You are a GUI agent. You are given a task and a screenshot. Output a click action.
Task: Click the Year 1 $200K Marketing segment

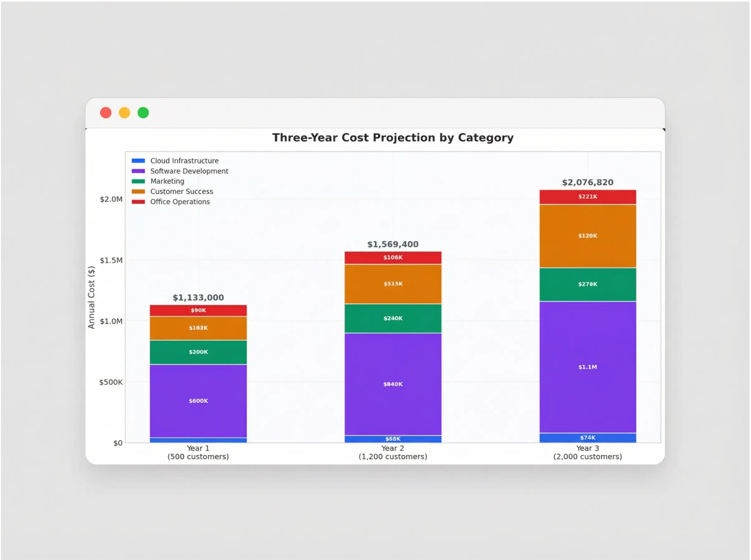tap(198, 352)
